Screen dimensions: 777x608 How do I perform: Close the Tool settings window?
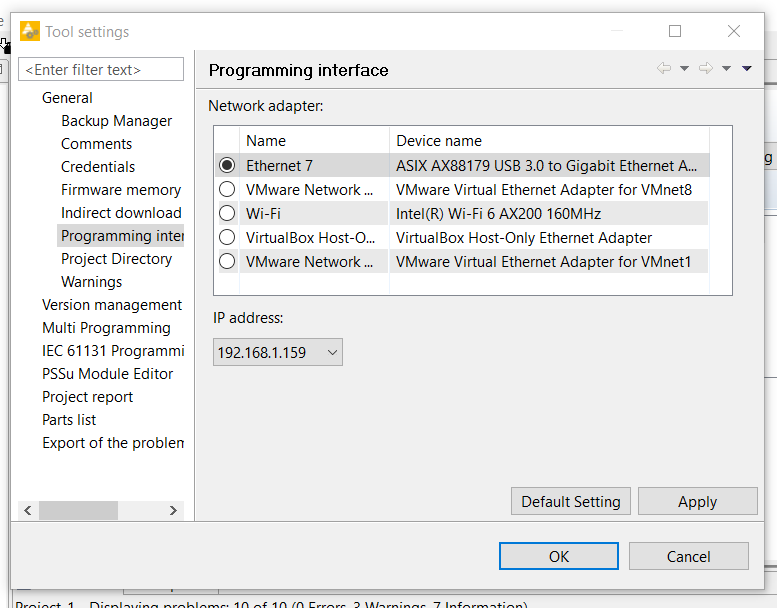(x=734, y=31)
